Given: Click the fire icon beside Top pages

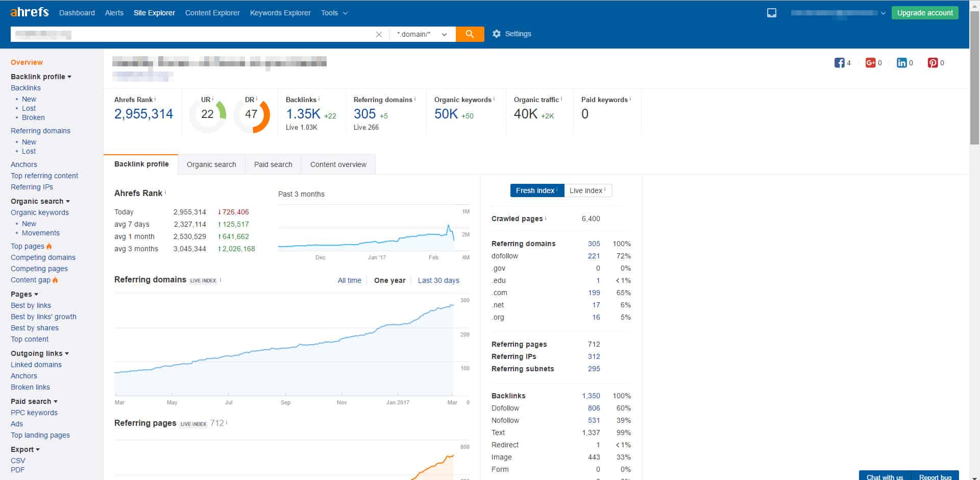Looking at the screenshot, I should tap(49, 246).
